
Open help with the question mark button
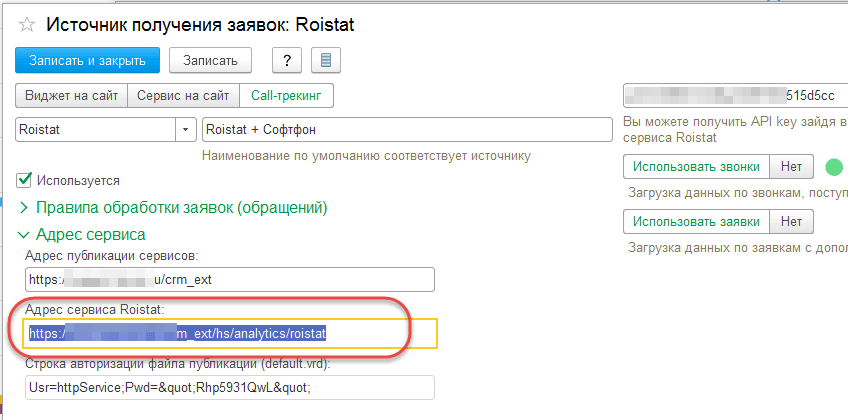click(287, 60)
